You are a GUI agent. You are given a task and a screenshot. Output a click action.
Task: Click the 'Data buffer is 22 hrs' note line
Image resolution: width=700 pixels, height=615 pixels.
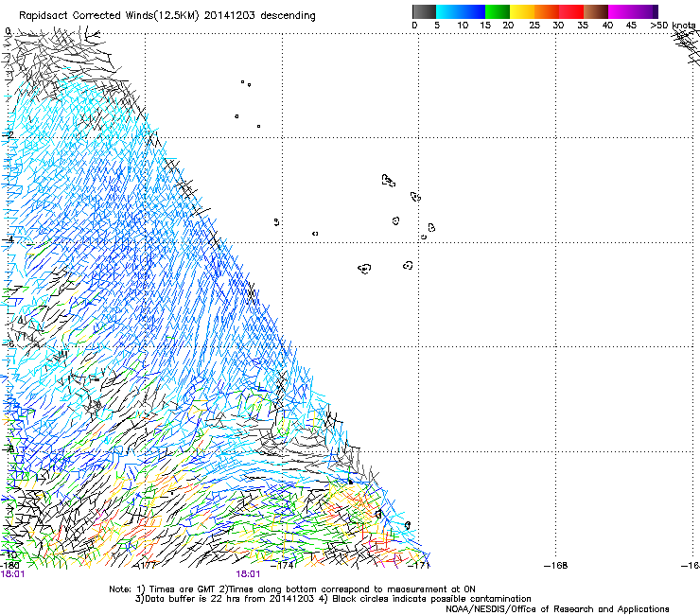tap(333, 599)
